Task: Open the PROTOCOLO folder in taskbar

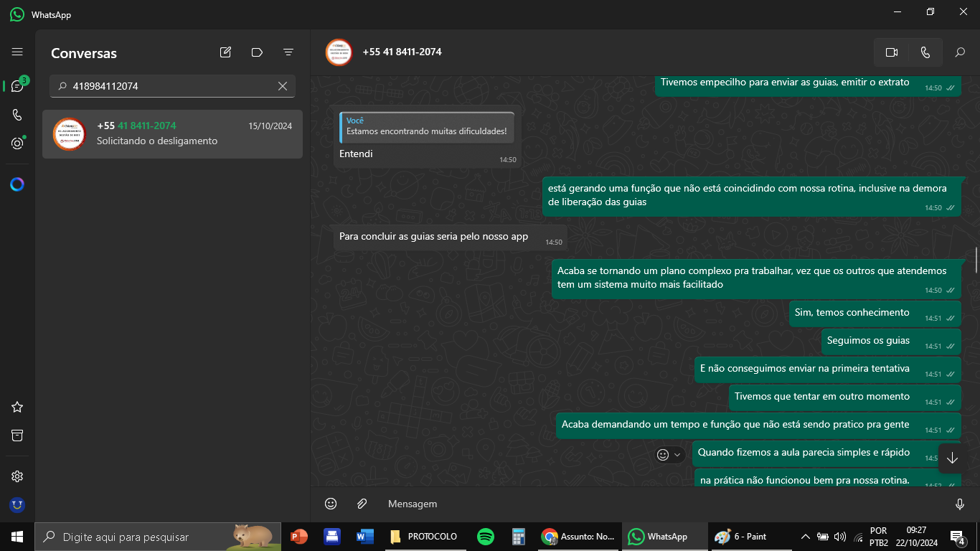Action: click(x=424, y=537)
